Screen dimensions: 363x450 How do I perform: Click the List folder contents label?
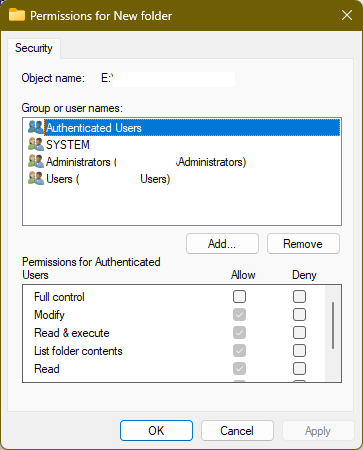pos(78,351)
